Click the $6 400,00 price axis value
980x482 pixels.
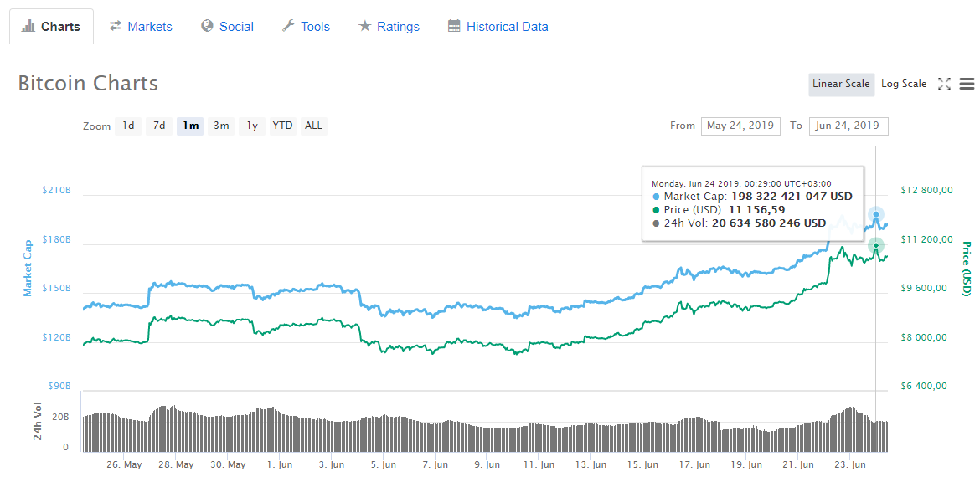[925, 387]
